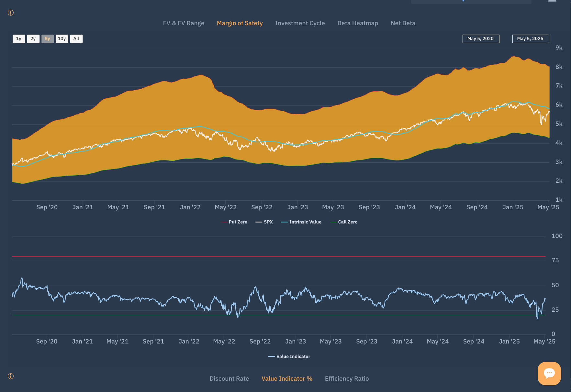
Task: Toggle the Intrinsic Value legend series
Action: (301, 222)
